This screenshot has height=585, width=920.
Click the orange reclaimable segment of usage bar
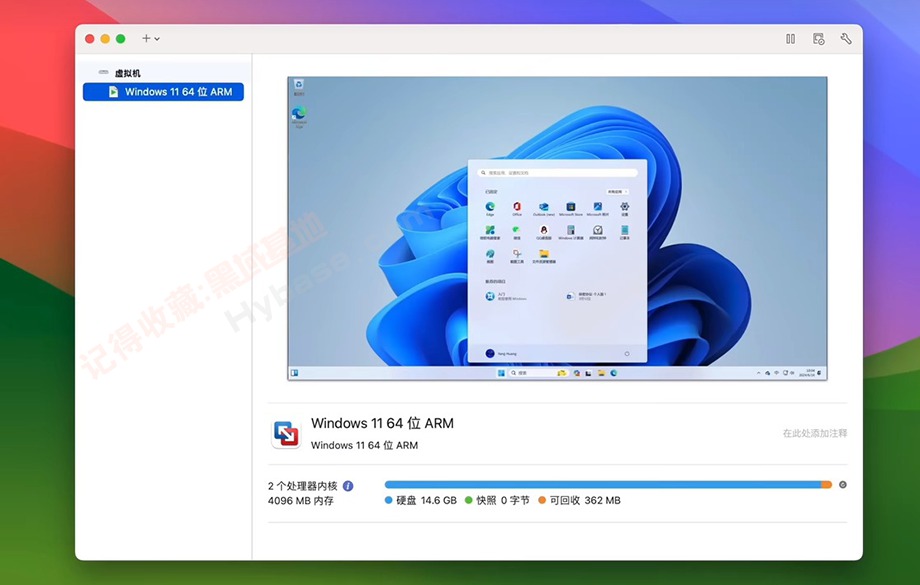(x=827, y=485)
